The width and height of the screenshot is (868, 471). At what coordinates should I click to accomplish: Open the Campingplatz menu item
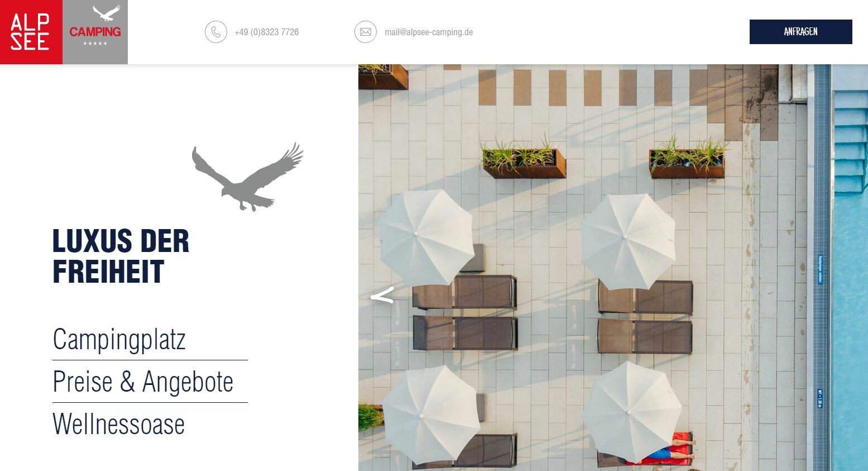click(x=119, y=339)
